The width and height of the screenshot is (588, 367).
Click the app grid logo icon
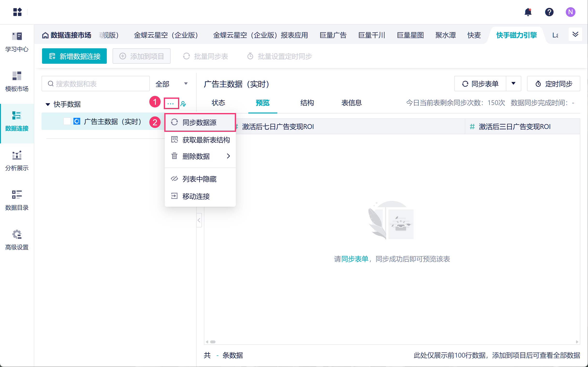[x=17, y=12]
